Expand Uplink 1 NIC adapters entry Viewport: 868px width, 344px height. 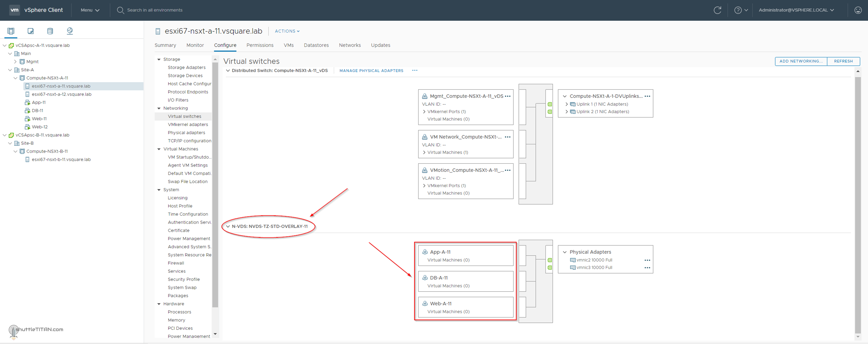click(567, 104)
